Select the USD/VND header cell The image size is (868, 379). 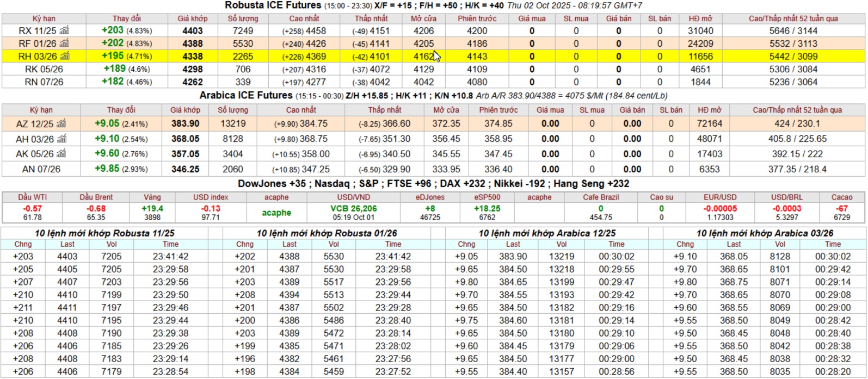[x=353, y=197]
